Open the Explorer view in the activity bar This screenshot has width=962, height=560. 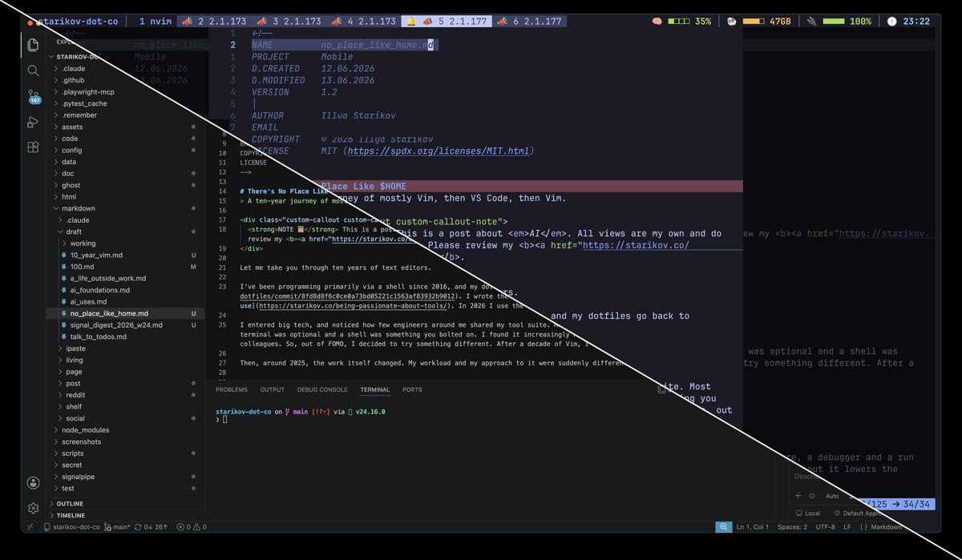pos(33,44)
